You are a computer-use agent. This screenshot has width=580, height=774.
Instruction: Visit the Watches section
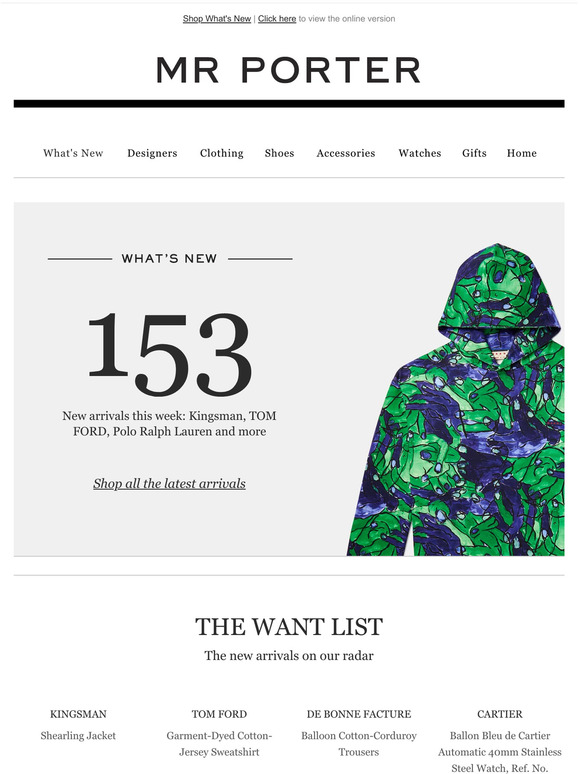click(420, 153)
